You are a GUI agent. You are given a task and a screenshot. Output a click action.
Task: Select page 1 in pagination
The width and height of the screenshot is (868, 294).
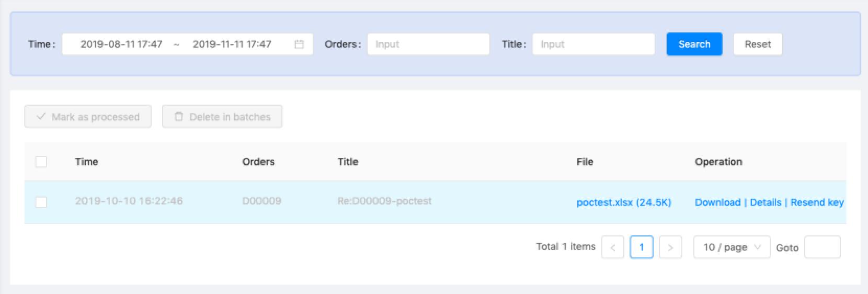click(642, 247)
